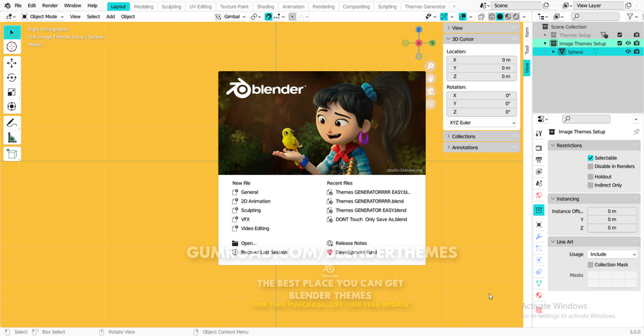The width and height of the screenshot is (644, 336).
Task: Click the viewport zoom magnifier icon
Action: pos(431,65)
